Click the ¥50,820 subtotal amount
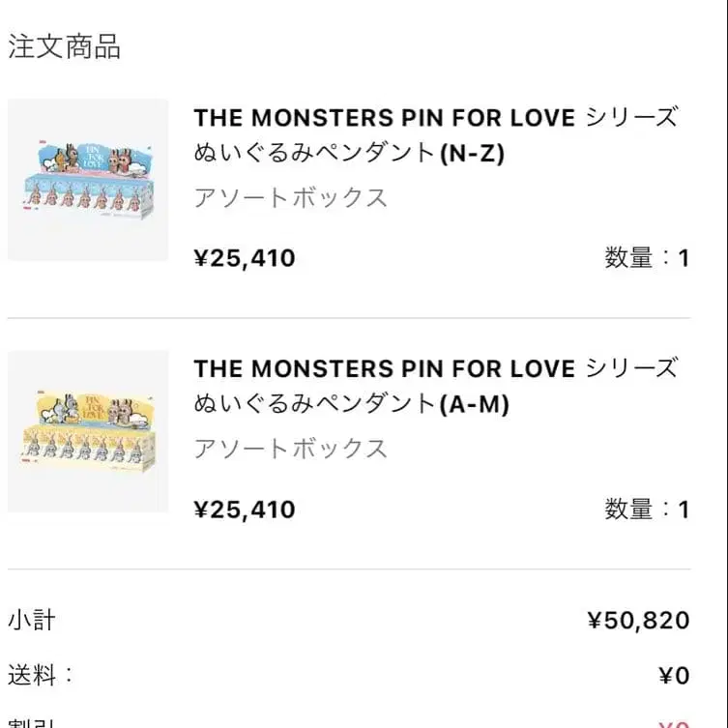This screenshot has height=728, width=728. point(638,621)
